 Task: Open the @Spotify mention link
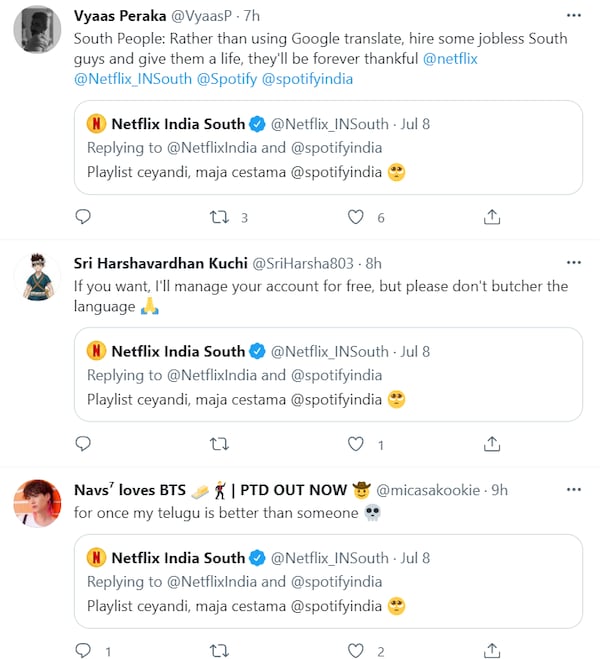(228, 78)
